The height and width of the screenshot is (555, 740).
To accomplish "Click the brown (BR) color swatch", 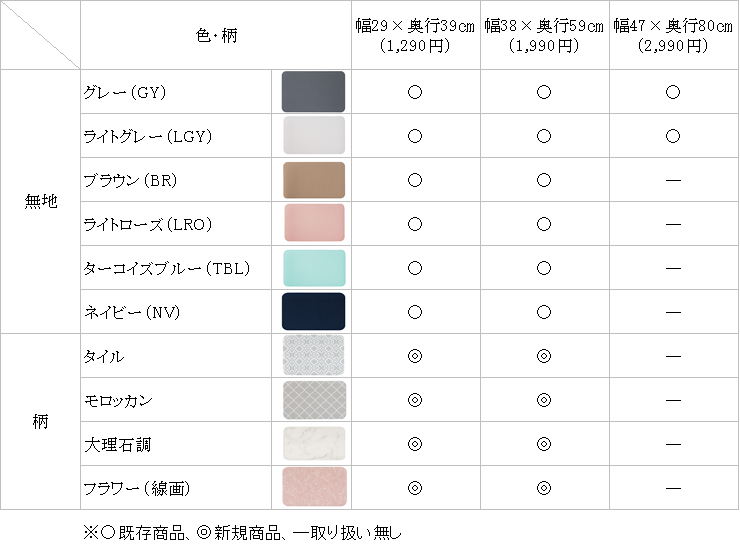I will coord(313,180).
